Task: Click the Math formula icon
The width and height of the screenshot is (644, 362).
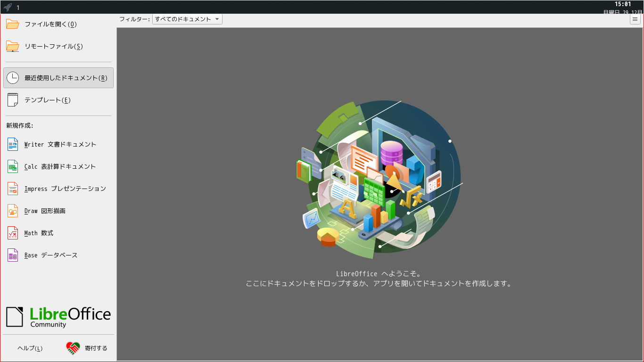Action: coord(13,233)
